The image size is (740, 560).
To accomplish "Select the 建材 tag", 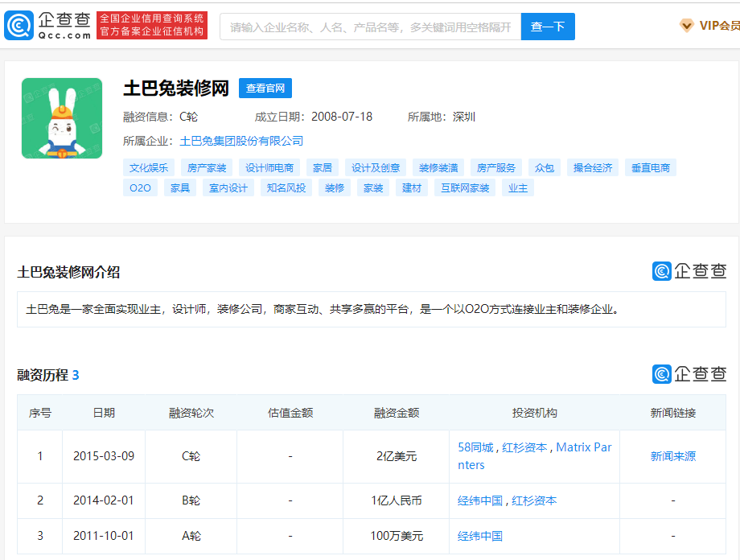I will [412, 188].
